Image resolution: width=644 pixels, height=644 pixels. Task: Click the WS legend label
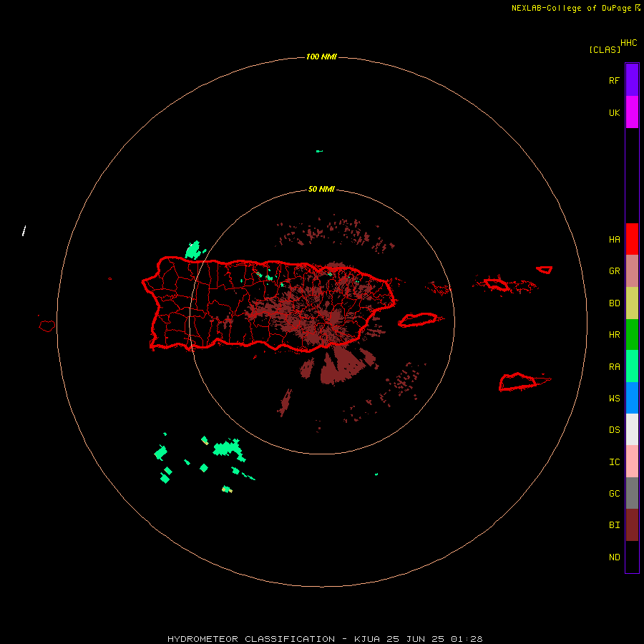point(614,398)
